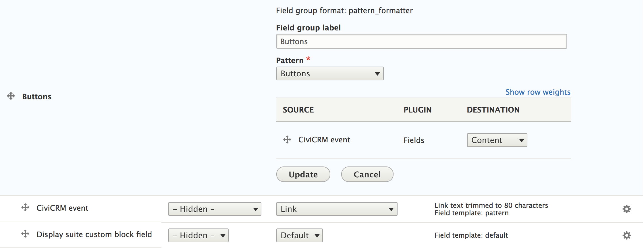Open the Default formatter dropdown
This screenshot has width=644, height=248.
(299, 235)
